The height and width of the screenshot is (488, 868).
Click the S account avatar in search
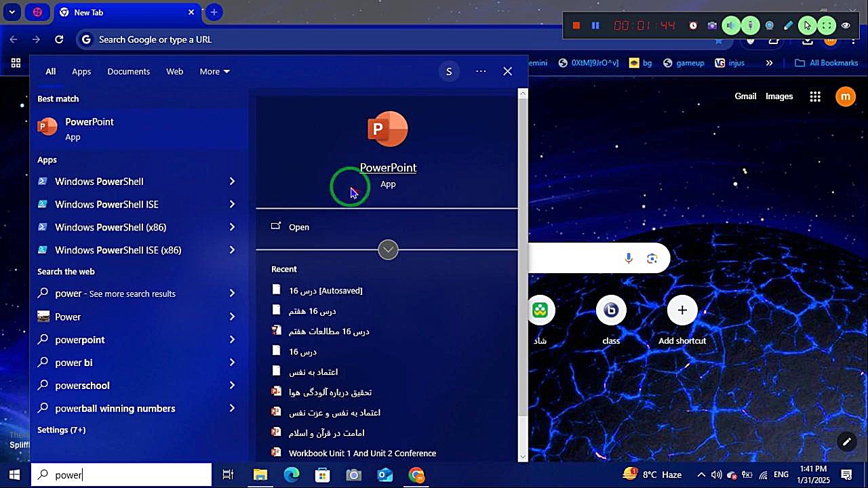pos(449,71)
